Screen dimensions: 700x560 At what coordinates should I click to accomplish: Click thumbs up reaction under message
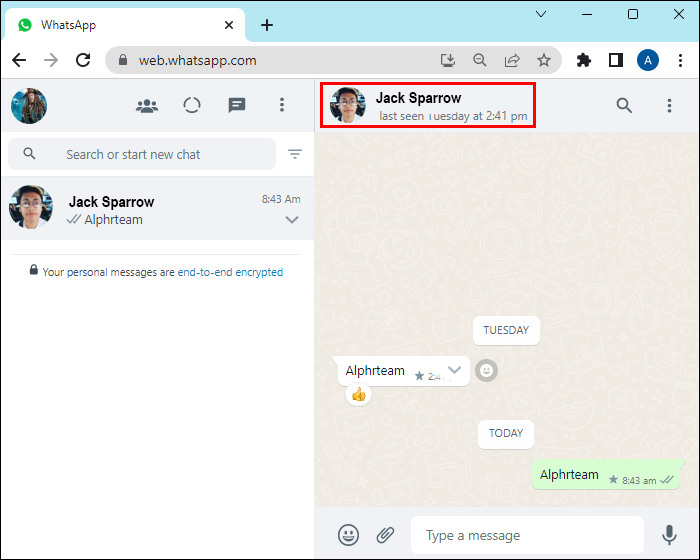click(x=358, y=395)
